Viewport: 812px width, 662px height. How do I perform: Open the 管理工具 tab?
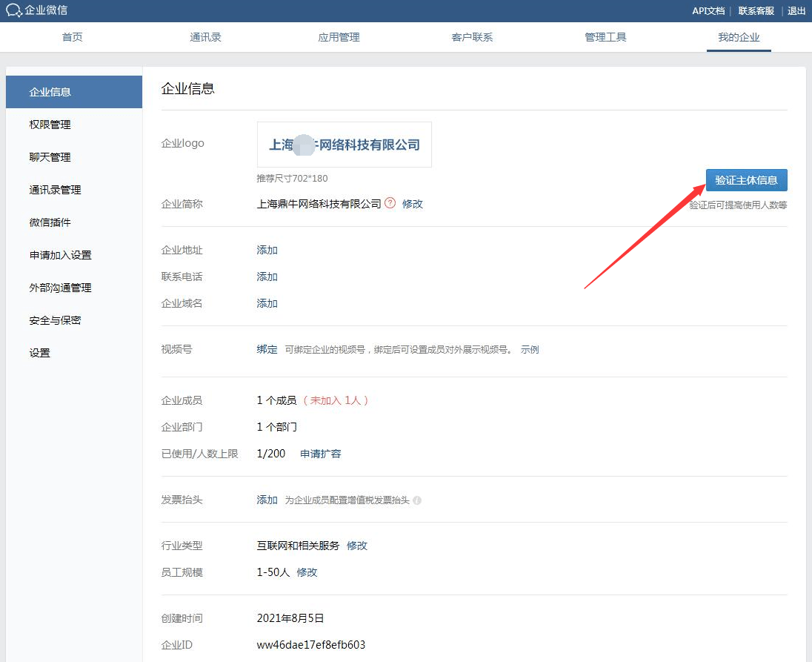coord(605,37)
